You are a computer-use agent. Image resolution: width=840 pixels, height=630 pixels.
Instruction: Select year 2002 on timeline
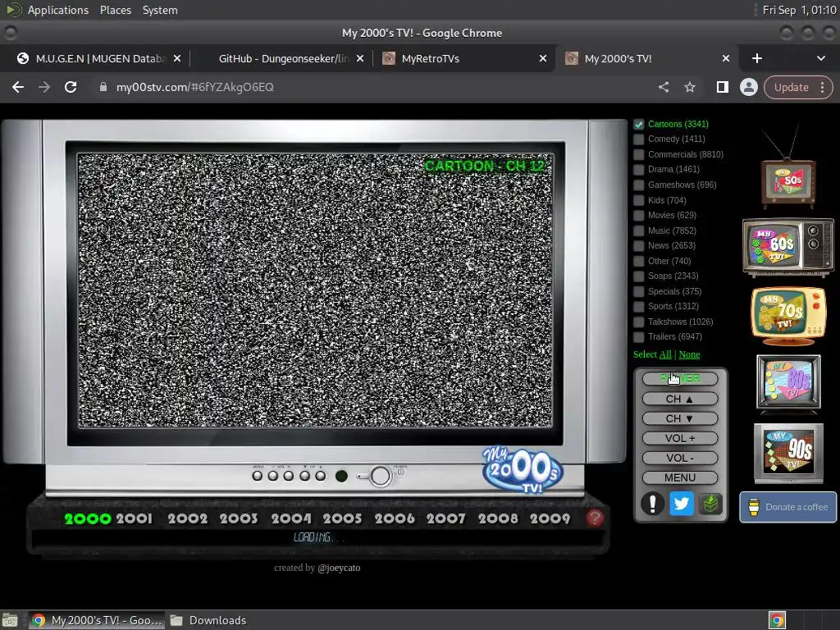coord(188,518)
